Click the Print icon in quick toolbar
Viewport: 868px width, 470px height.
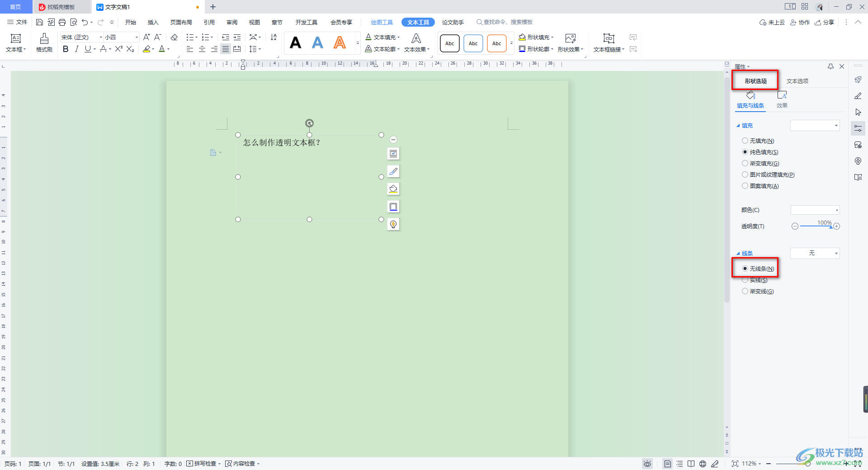tap(62, 22)
